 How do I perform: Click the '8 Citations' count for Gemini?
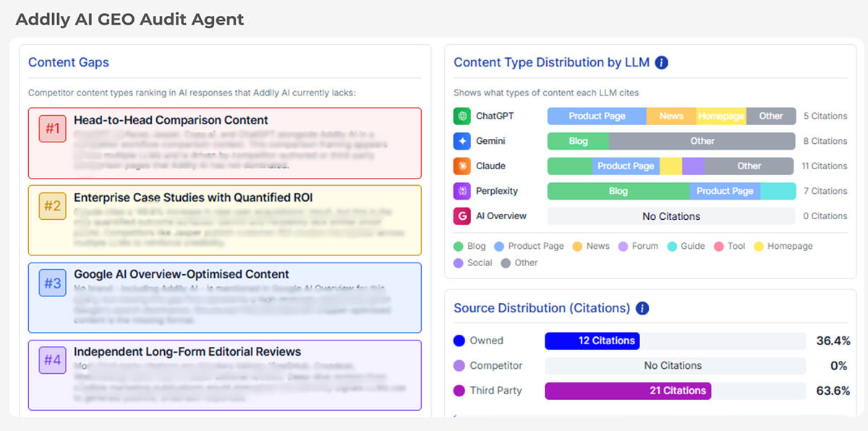[x=825, y=141]
